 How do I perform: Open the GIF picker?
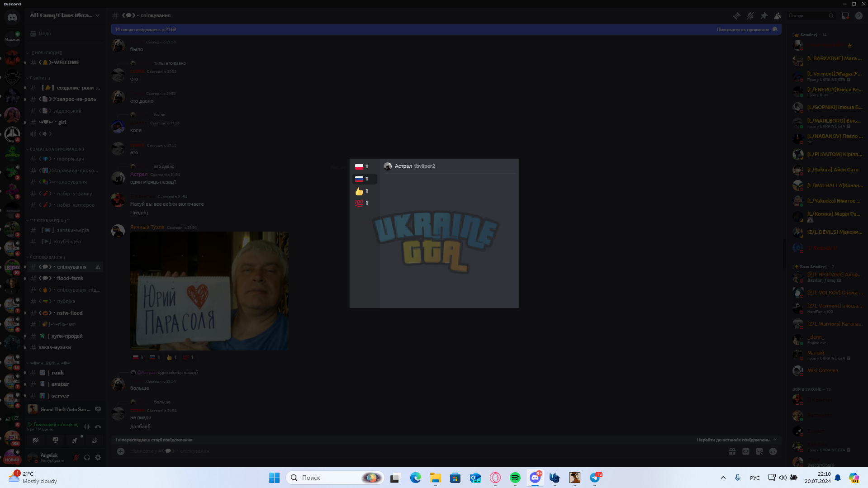(x=746, y=451)
